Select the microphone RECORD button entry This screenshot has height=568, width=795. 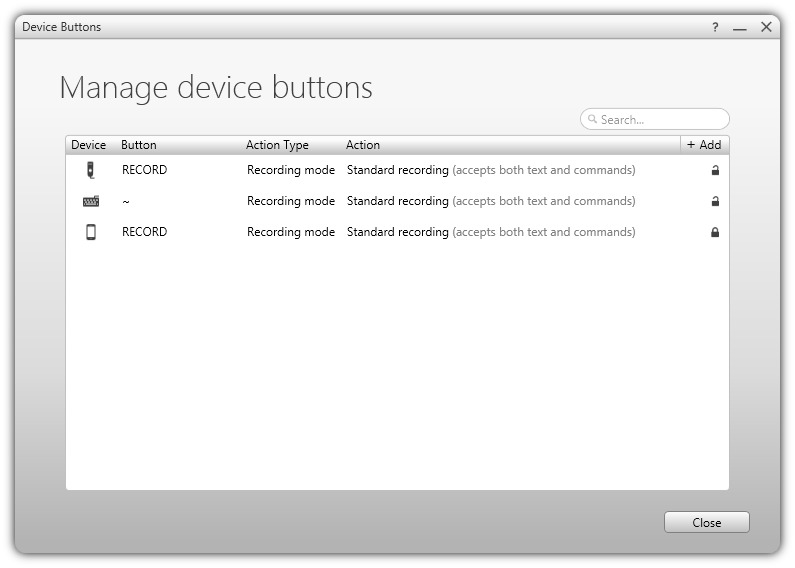(x=144, y=170)
